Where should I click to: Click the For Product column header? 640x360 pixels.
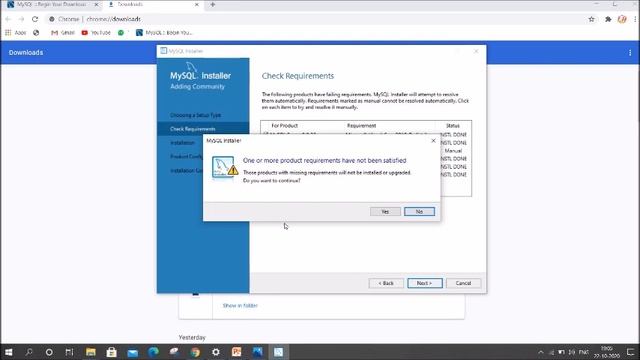284,126
